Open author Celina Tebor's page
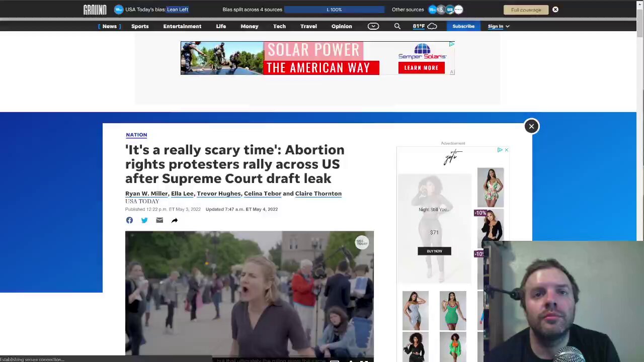Viewport: 644px width, 362px height. 263,194
